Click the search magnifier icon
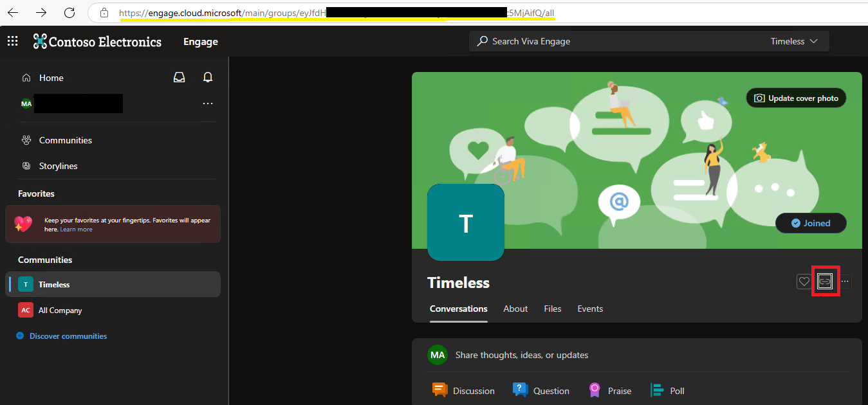This screenshot has height=405, width=868. point(483,41)
